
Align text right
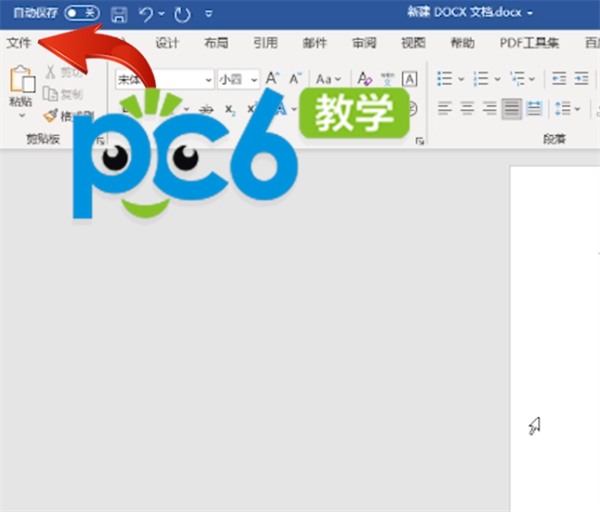(489, 108)
